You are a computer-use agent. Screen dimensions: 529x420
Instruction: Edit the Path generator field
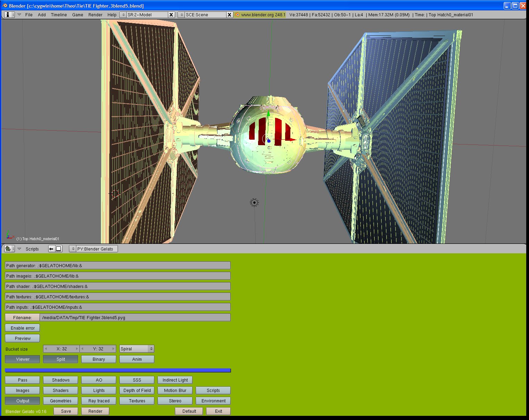118,266
